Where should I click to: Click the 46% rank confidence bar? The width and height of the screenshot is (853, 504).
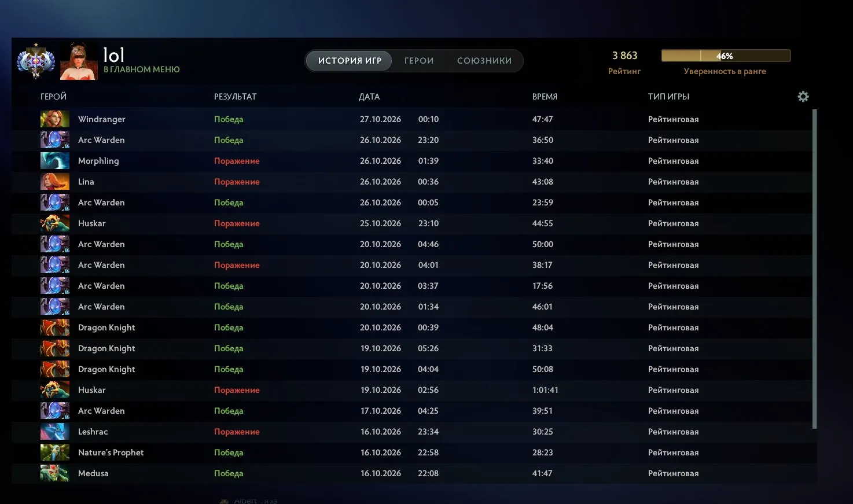(726, 56)
